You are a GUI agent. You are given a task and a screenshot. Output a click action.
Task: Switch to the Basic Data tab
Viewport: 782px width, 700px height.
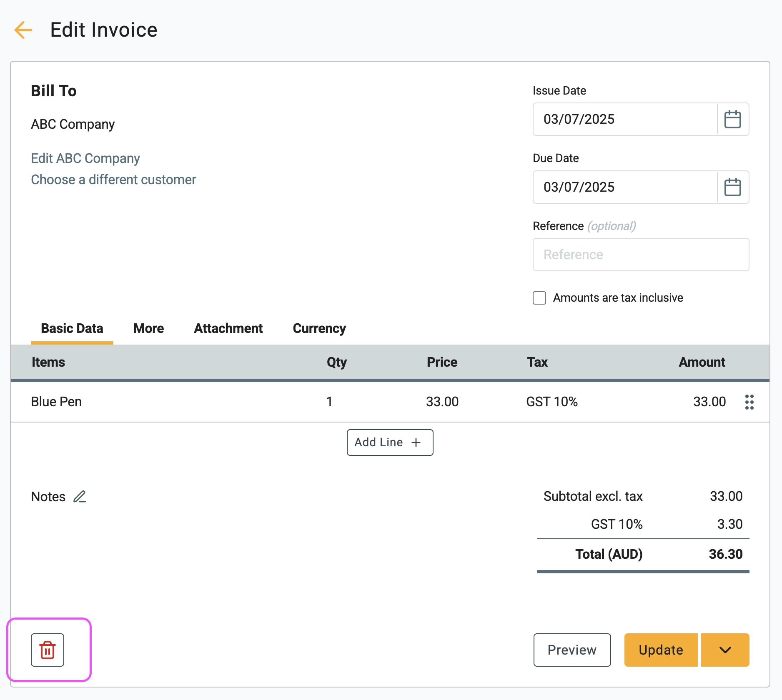(x=72, y=328)
